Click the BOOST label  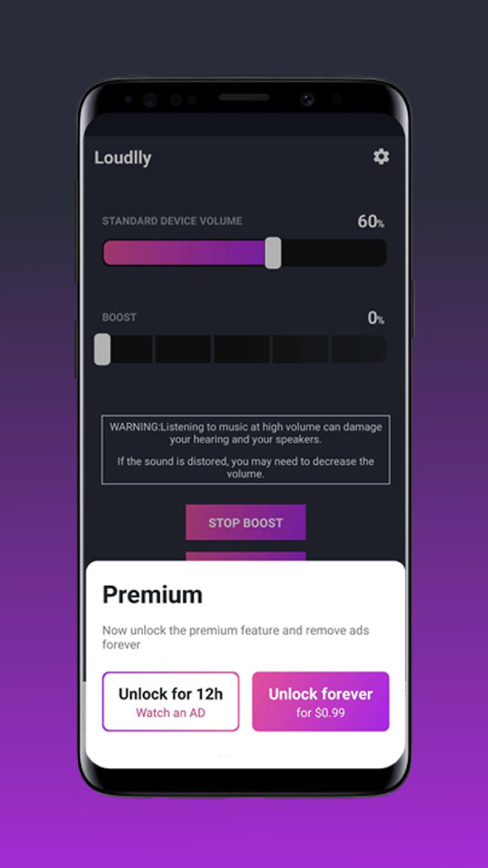tap(119, 317)
